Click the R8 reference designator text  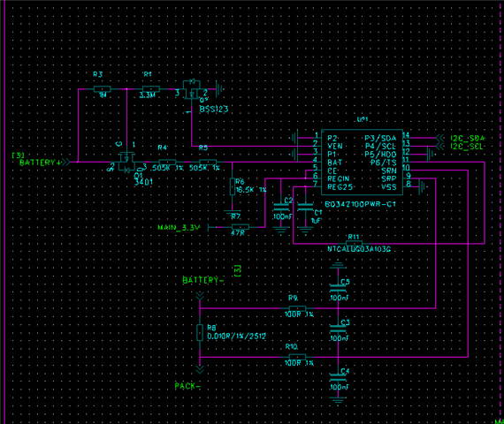click(211, 328)
